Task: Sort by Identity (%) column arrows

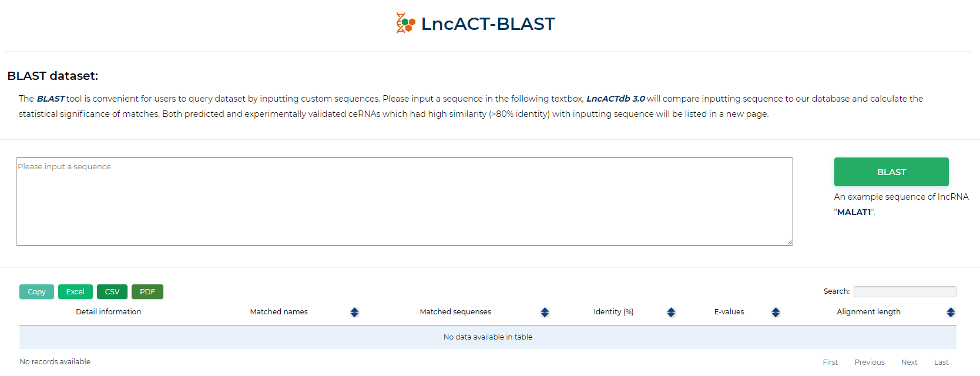Action: [671, 313]
